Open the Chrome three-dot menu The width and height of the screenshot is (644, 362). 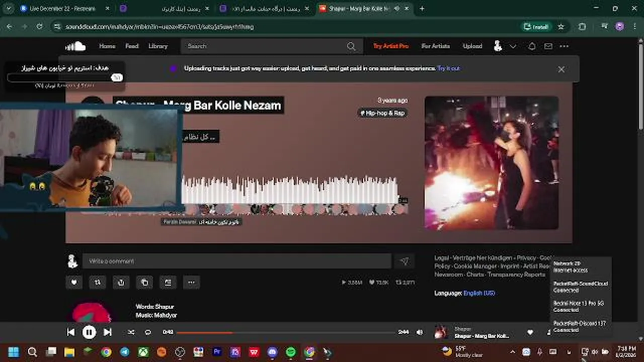tap(635, 27)
